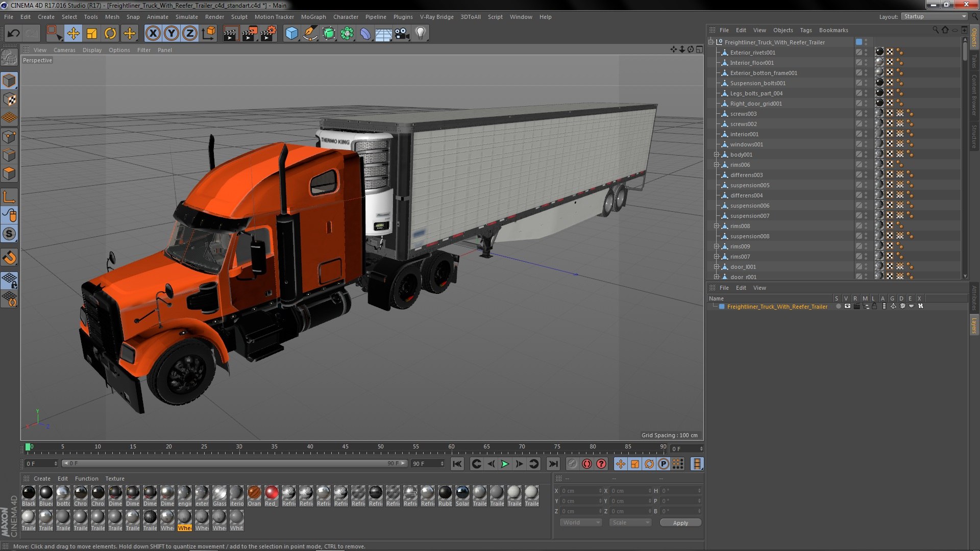Expand the rims009 object
The width and height of the screenshot is (980, 551).
(x=717, y=246)
